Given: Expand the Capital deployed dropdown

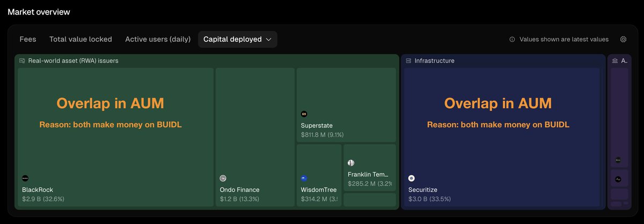Looking at the screenshot, I should [x=237, y=39].
